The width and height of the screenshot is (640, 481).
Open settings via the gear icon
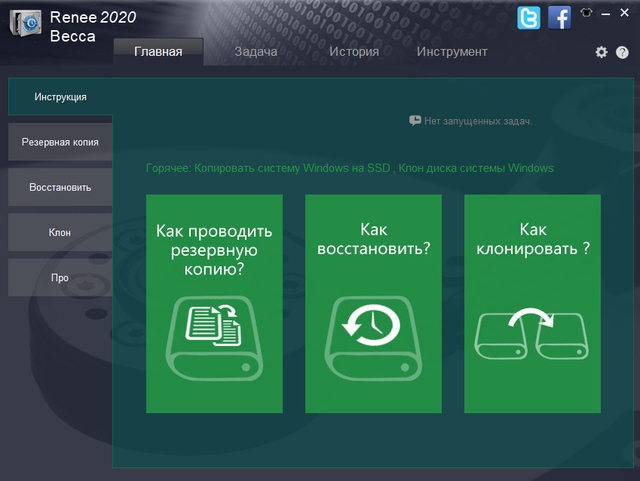[601, 52]
